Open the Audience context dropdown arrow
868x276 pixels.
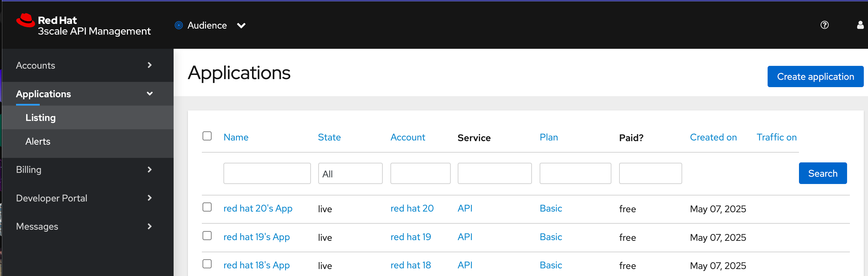click(241, 25)
